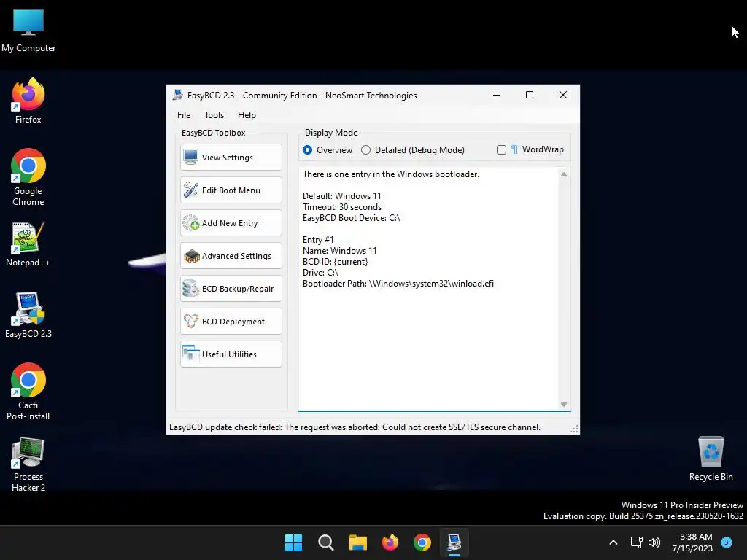This screenshot has width=747, height=560.
Task: Open File Explorer from the taskbar
Action: (x=357, y=542)
